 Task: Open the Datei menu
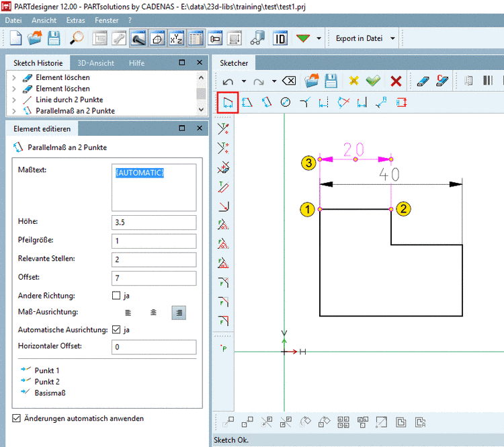[x=13, y=20]
